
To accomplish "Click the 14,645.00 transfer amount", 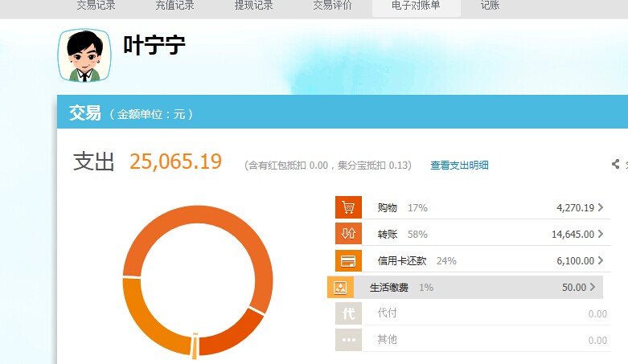I will 573,235.
